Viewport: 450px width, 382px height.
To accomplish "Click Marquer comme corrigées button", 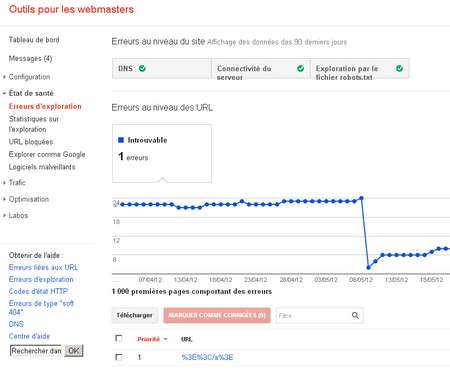I will 217,315.
